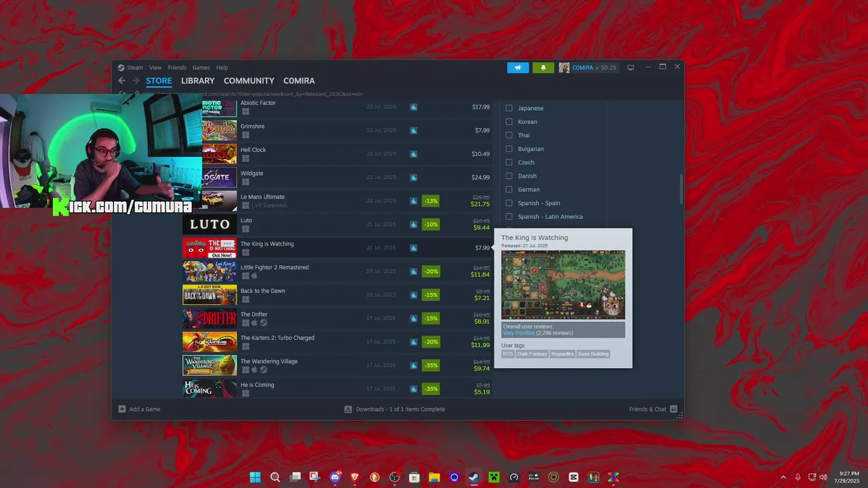This screenshot has height=488, width=868.
Task: Click the RTS user tag in tooltip
Action: [x=508, y=354]
